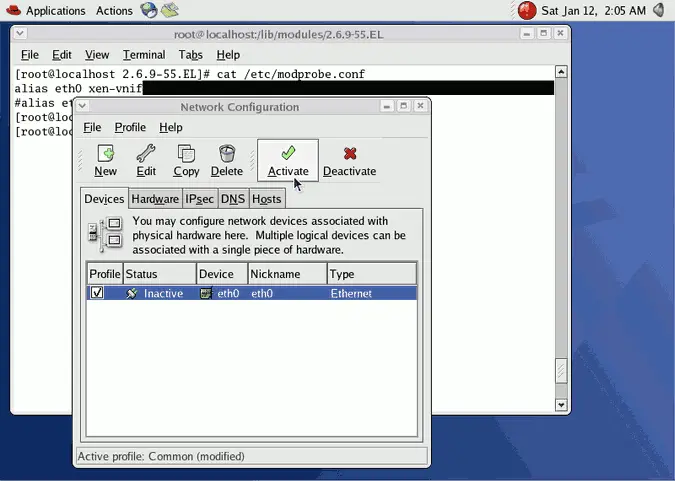Sort device list by Status column header
The width and height of the screenshot is (675, 481).
(x=159, y=274)
